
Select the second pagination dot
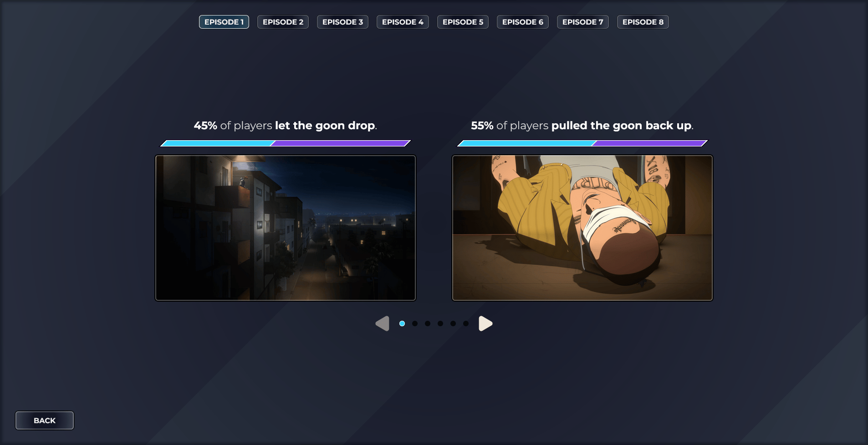(415, 324)
